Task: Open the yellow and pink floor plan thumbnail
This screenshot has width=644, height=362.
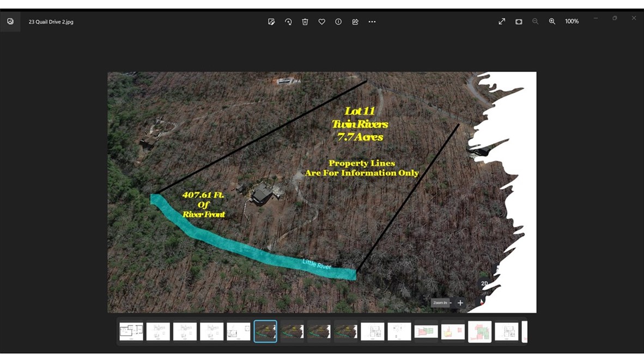Action: tap(453, 331)
